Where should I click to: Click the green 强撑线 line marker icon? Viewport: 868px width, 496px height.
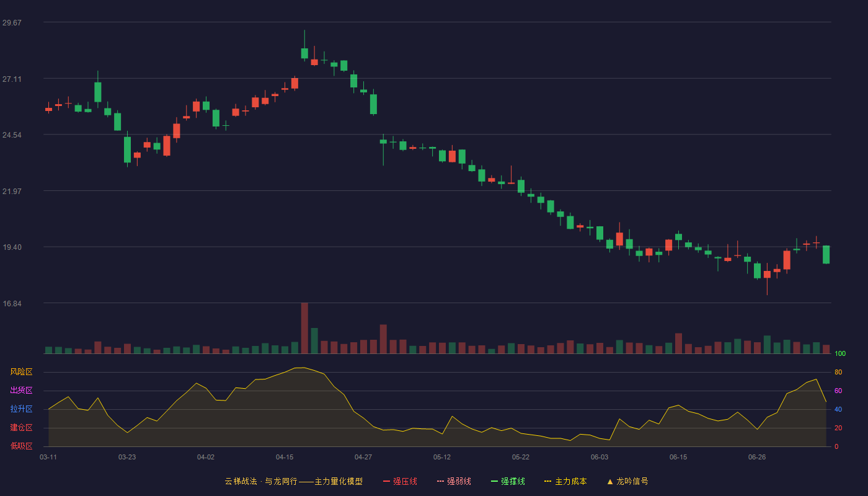pos(494,481)
